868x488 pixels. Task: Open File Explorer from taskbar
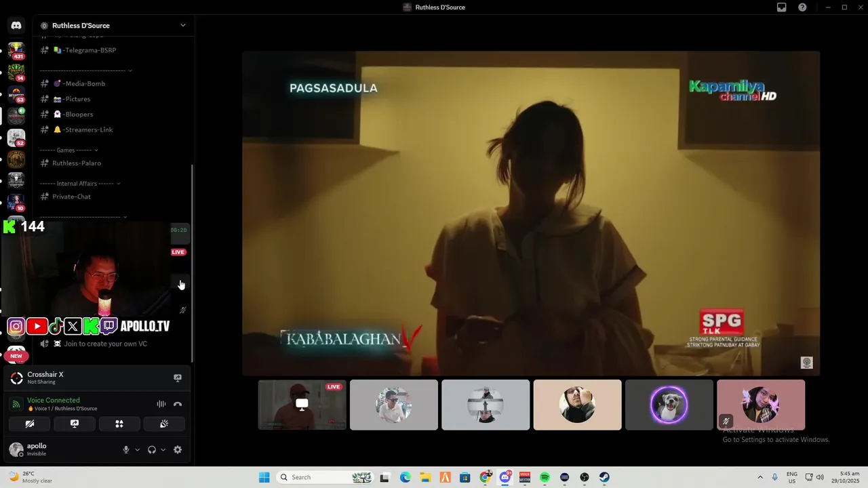point(425,477)
